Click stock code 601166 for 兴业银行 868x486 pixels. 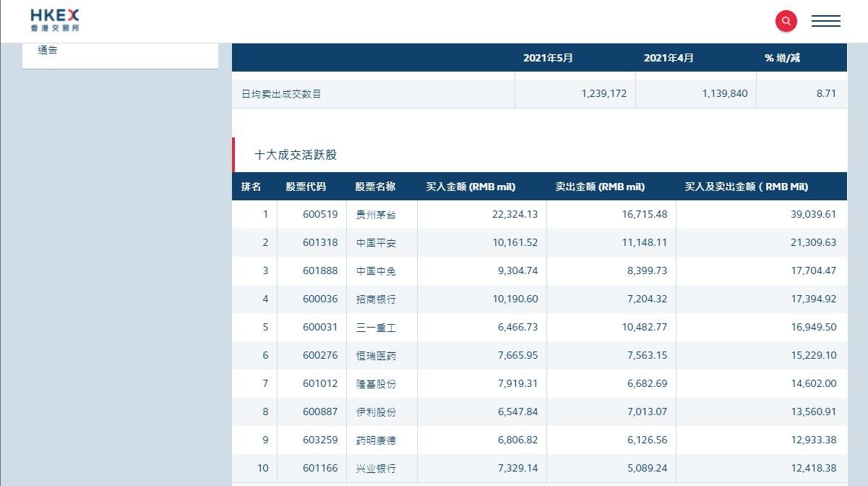click(319, 468)
